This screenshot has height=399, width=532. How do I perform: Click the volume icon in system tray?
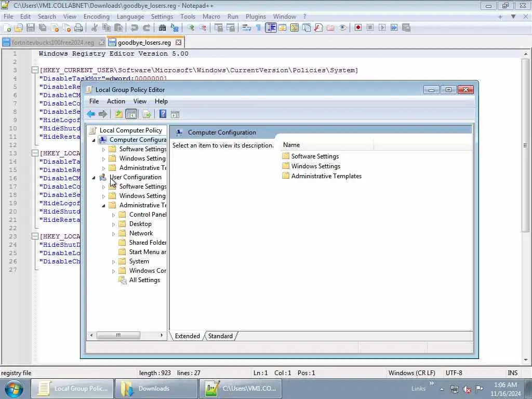(x=467, y=389)
